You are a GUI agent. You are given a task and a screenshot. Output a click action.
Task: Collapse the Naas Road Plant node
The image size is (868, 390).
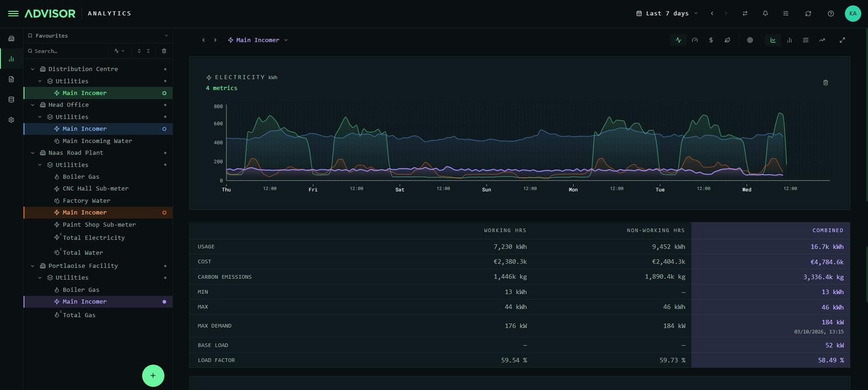click(x=33, y=153)
